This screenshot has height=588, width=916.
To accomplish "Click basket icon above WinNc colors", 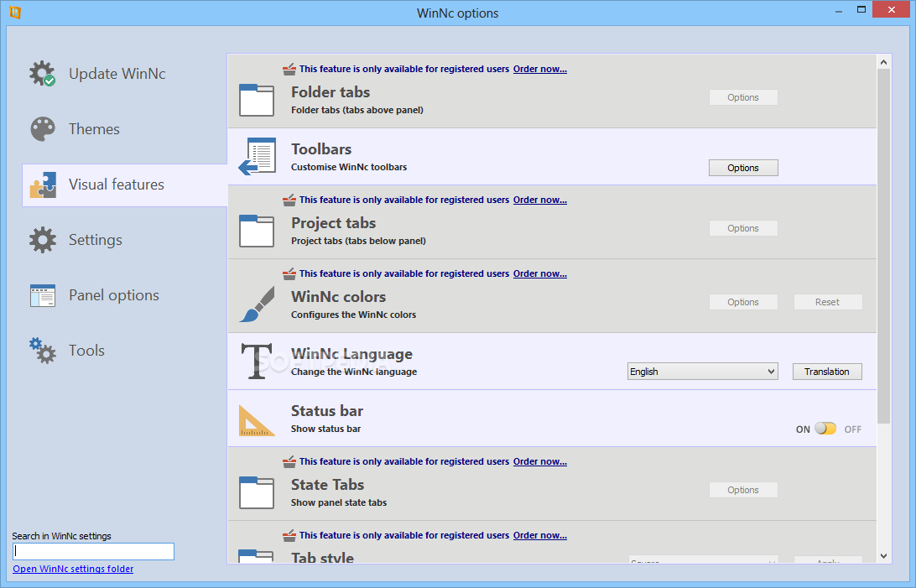I will tap(289, 273).
